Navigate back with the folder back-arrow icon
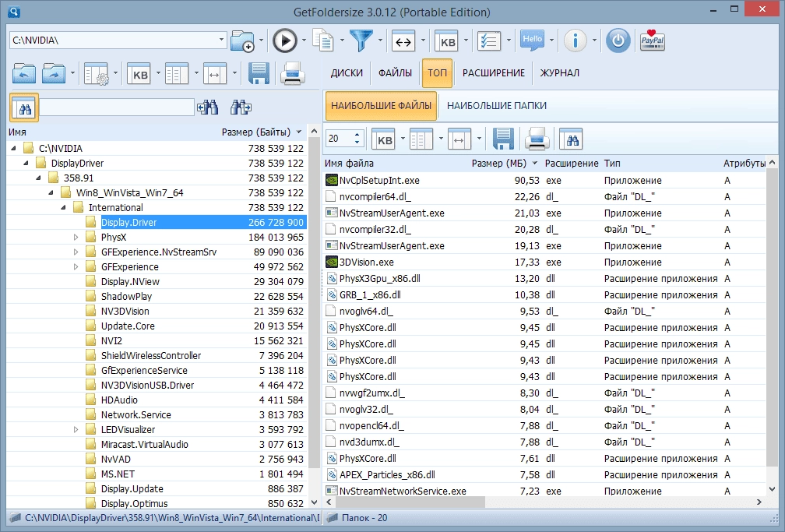Image resolution: width=785 pixels, height=532 pixels. [24, 74]
